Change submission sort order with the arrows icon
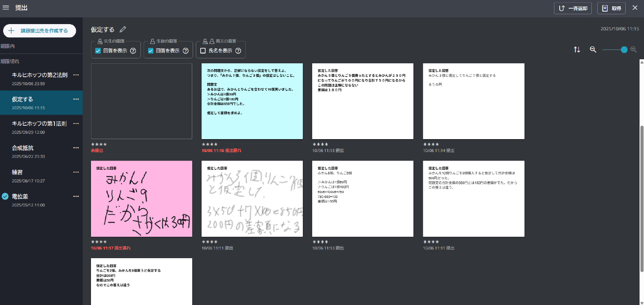Image resolution: width=644 pixels, height=305 pixels. pos(577,49)
